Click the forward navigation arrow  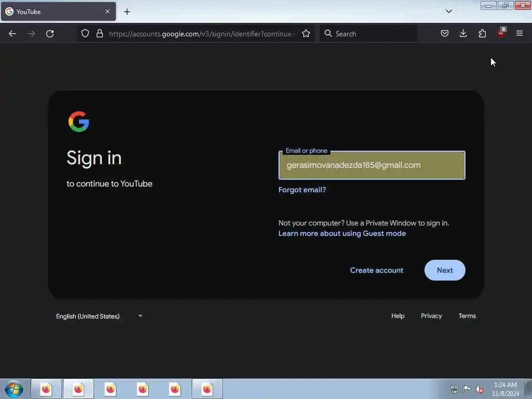[x=31, y=34]
